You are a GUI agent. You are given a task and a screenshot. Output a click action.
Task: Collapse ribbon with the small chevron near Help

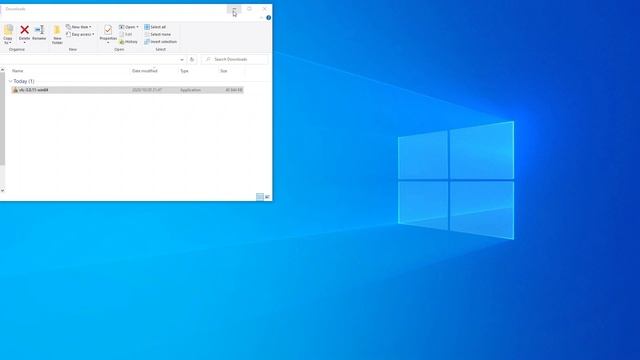click(x=261, y=18)
